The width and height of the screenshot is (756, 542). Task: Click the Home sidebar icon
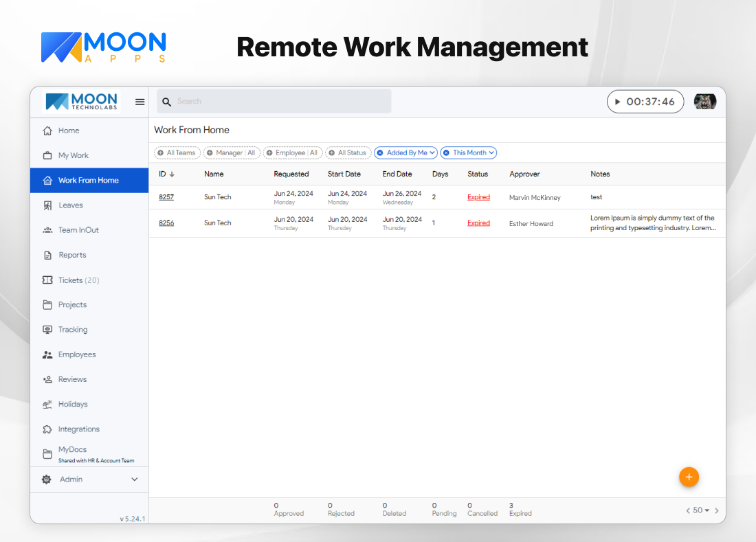click(x=47, y=131)
